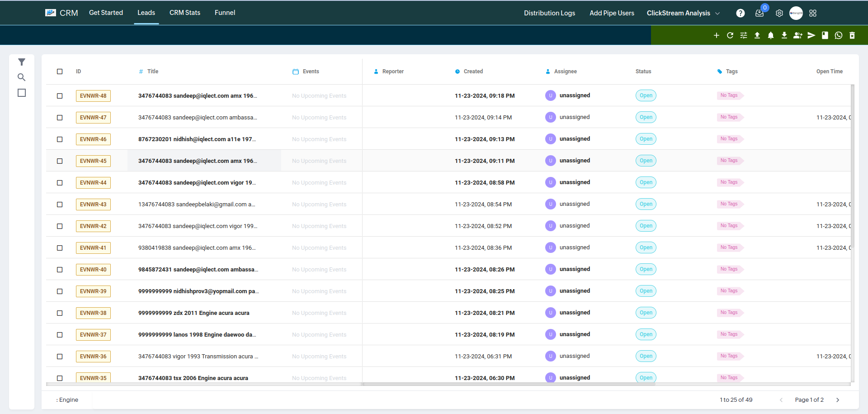Open the Leads tab
This screenshot has height=414, width=868.
146,13
